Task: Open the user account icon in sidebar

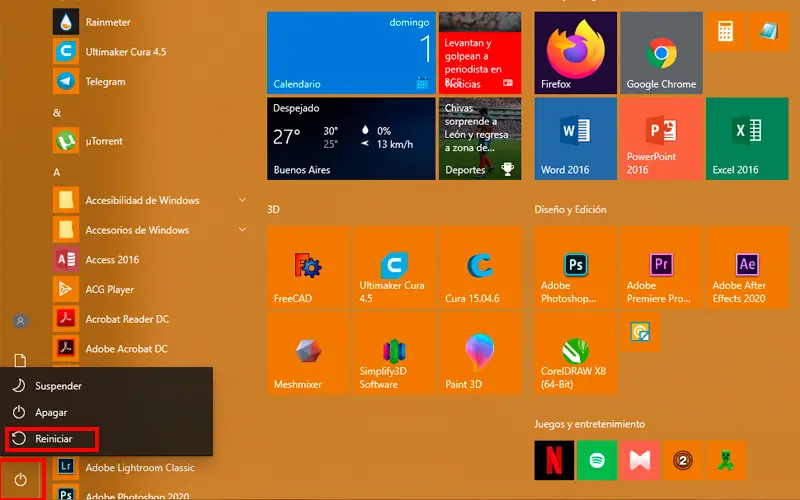Action: pos(20,321)
